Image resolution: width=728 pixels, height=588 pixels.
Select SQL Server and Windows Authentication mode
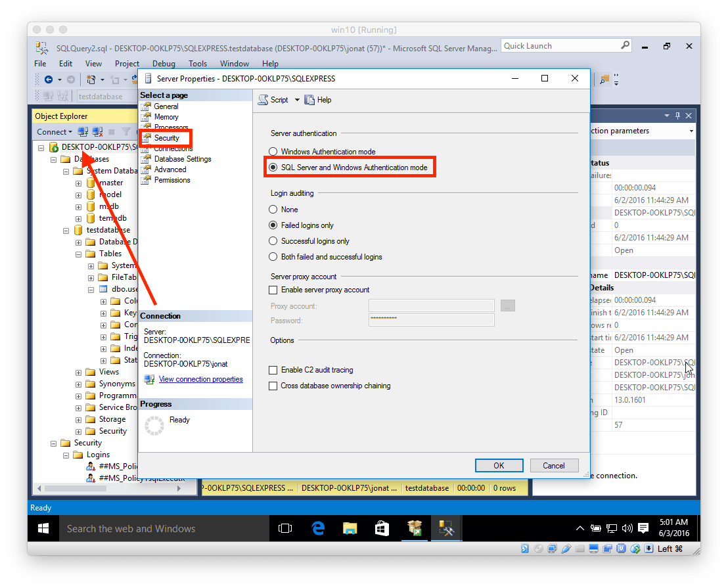coord(273,167)
